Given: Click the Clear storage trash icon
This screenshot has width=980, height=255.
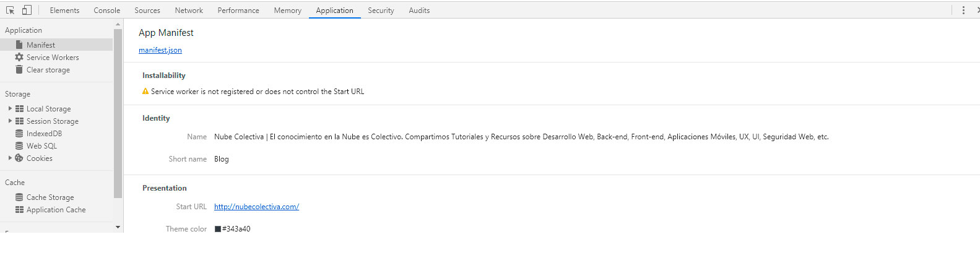Looking at the screenshot, I should click(19, 69).
